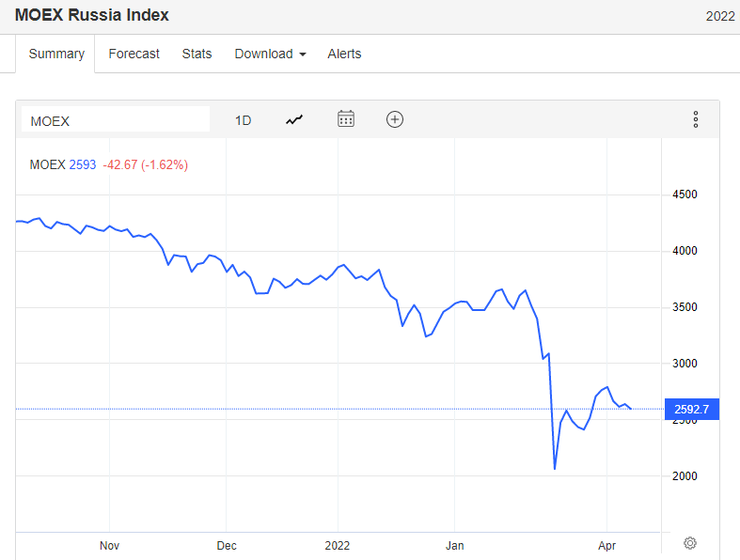This screenshot has width=740, height=560.
Task: Open the three-dot chart options menu
Action: tap(696, 119)
